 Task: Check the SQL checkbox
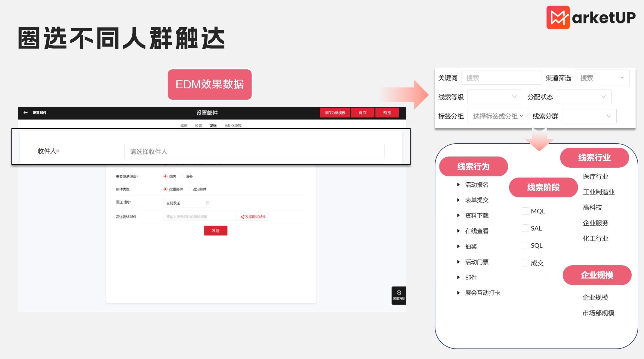(525, 245)
